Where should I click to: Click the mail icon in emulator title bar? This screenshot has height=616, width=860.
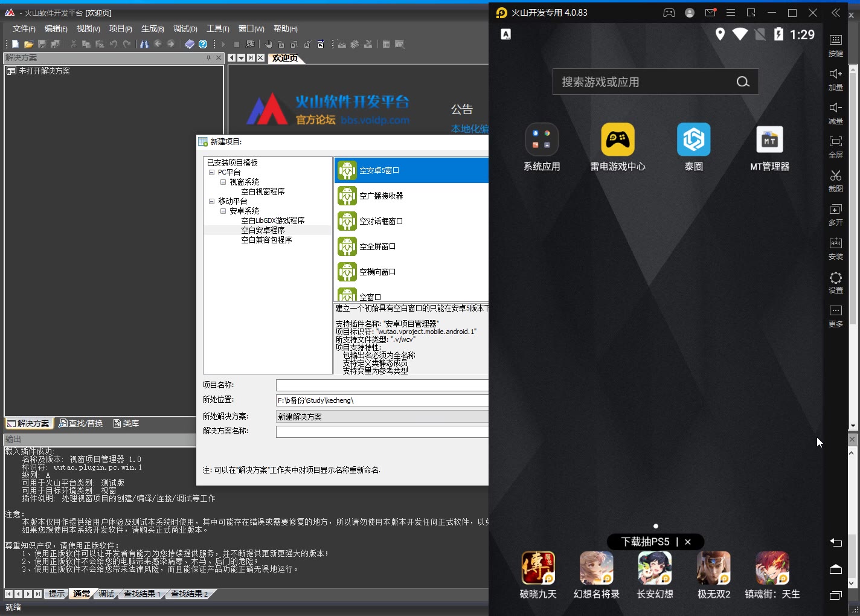[710, 13]
